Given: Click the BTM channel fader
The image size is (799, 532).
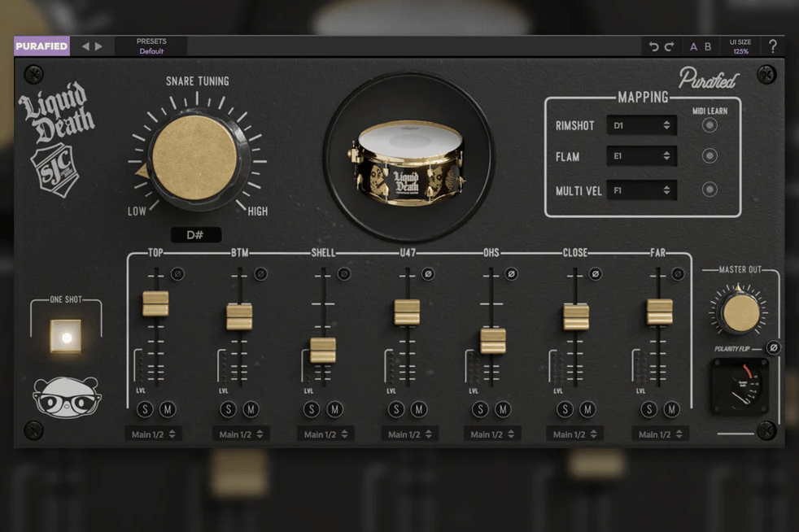Looking at the screenshot, I should pyautogui.click(x=239, y=316).
